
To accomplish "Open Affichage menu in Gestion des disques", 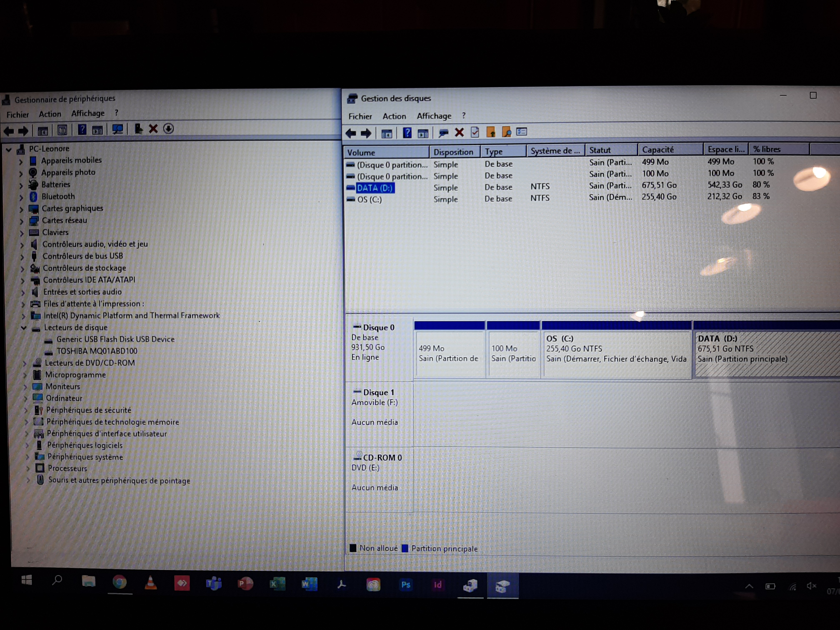I will (x=434, y=116).
